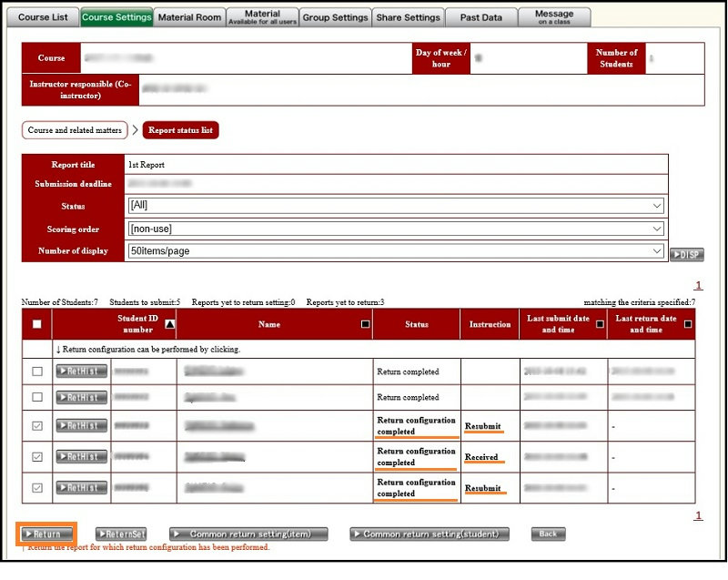
Task: Expand the Scoring order dropdown
Action: pyautogui.click(x=395, y=229)
